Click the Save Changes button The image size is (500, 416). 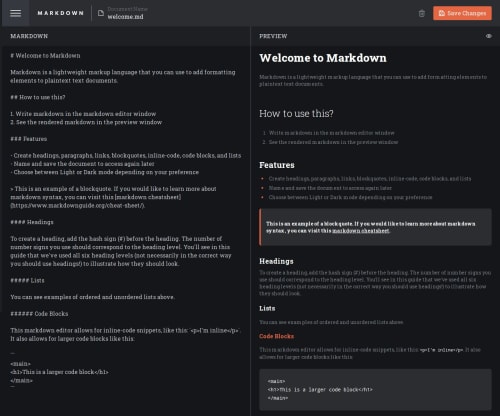click(462, 13)
